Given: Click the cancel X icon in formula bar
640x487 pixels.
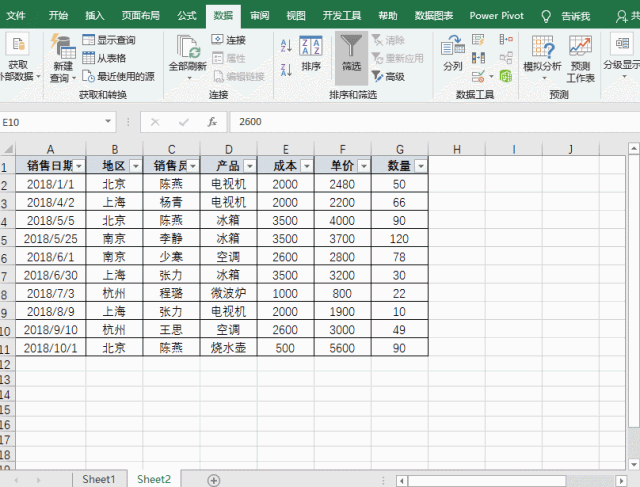Looking at the screenshot, I should pyautogui.click(x=155, y=122).
